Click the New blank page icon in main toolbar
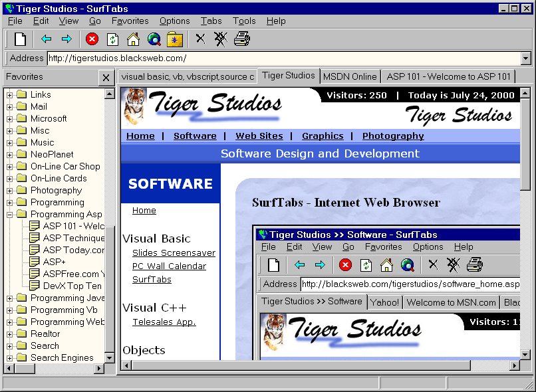Viewport: 536px width, 392px height. [x=21, y=39]
